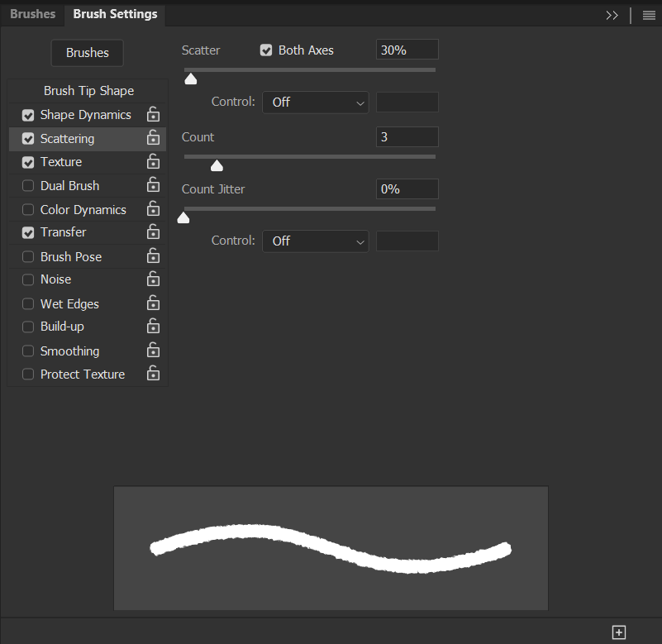Click the lock icon next to Shape Dynamics
The height and width of the screenshot is (644, 662).
tap(153, 114)
